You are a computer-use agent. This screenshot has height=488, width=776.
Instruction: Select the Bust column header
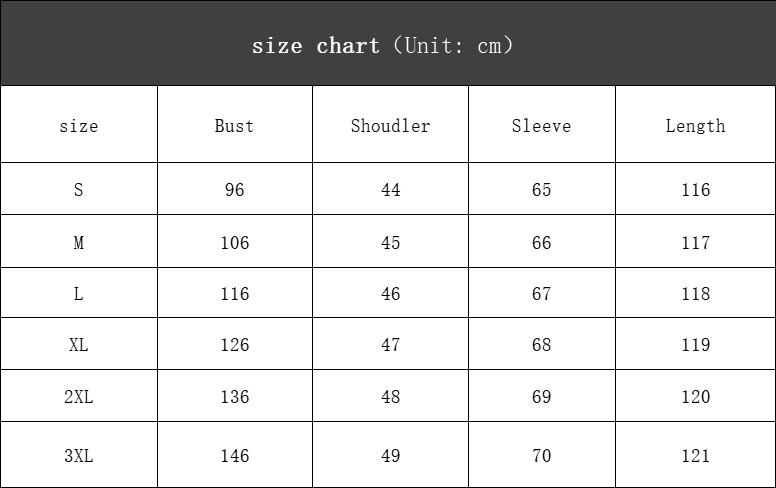[x=234, y=126]
